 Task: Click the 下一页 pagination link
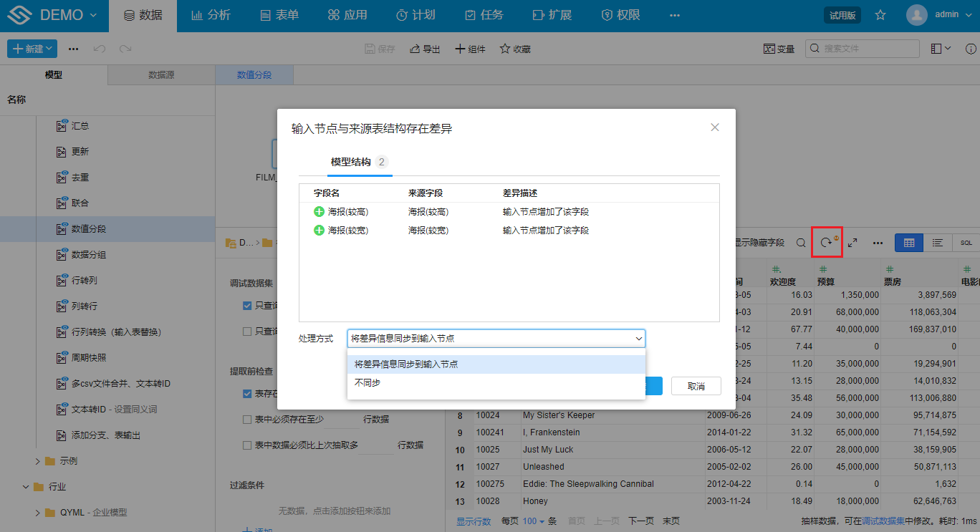pyautogui.click(x=641, y=521)
